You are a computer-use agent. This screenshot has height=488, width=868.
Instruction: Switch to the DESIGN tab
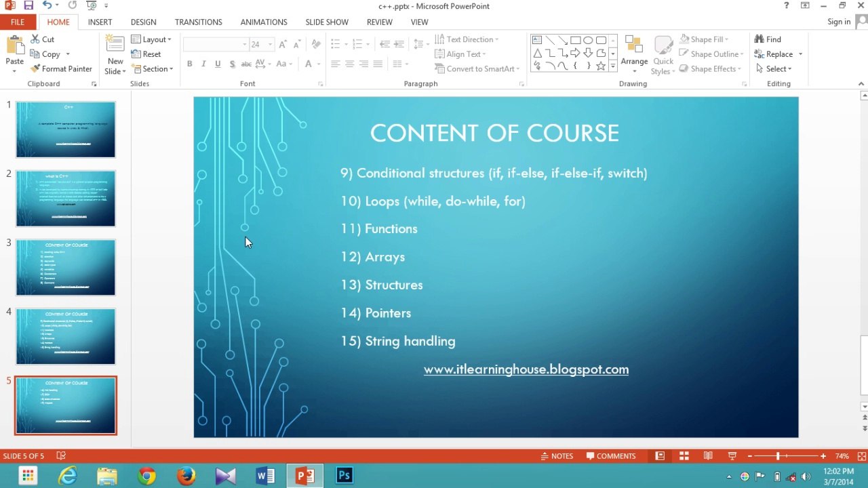pos(143,22)
